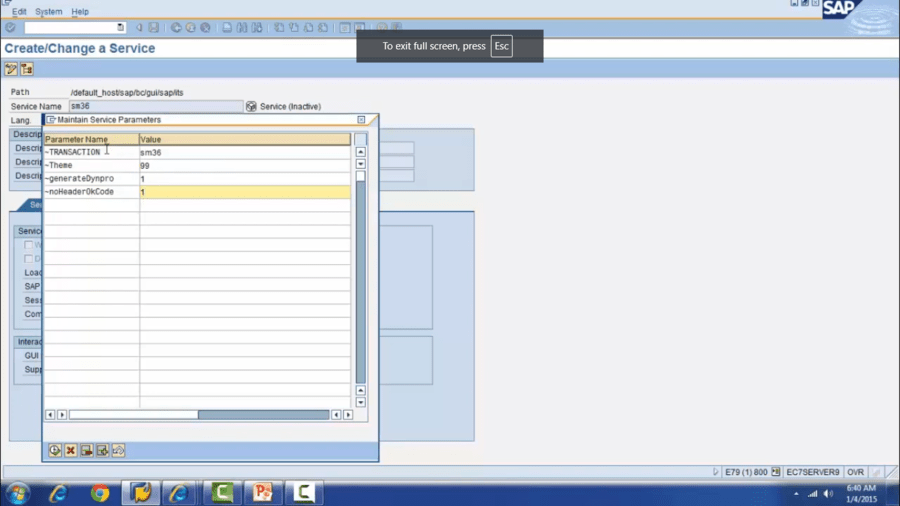Click the hierarchy tree icon under the title
900x506 pixels.
click(27, 69)
